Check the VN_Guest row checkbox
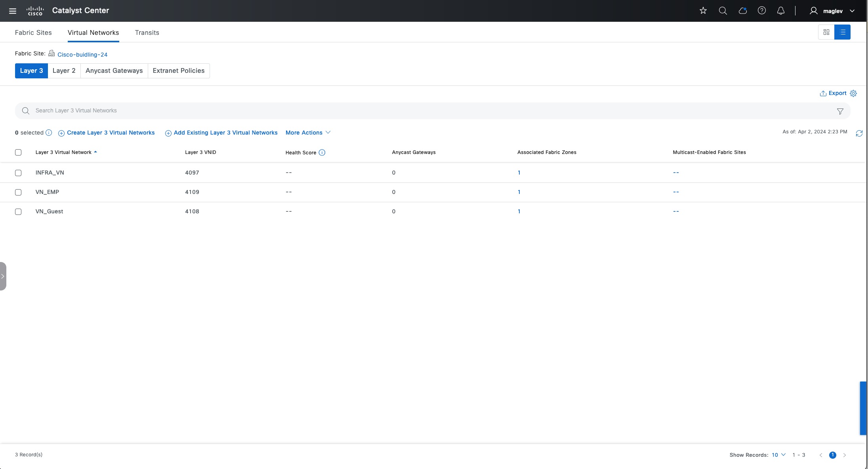 (x=18, y=212)
